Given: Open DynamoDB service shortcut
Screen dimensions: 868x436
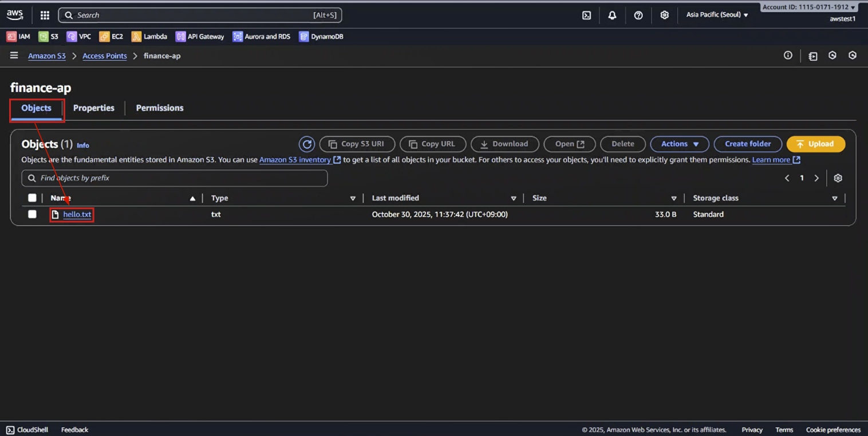Looking at the screenshot, I should (x=321, y=37).
